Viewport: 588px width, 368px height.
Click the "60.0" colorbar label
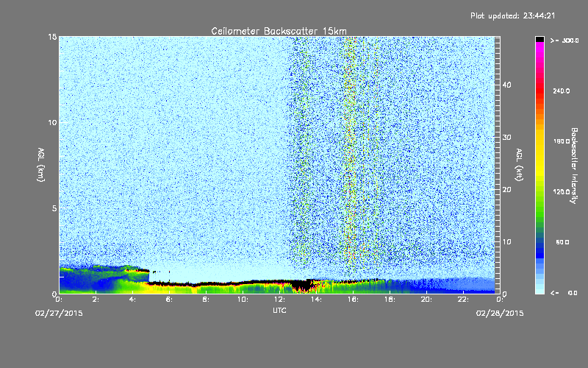pyautogui.click(x=562, y=242)
